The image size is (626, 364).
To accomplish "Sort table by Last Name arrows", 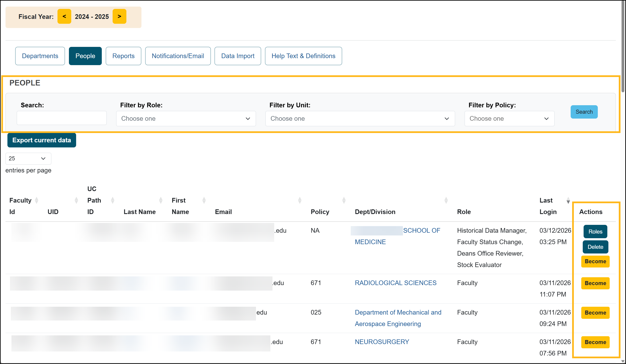I will tap(161, 200).
